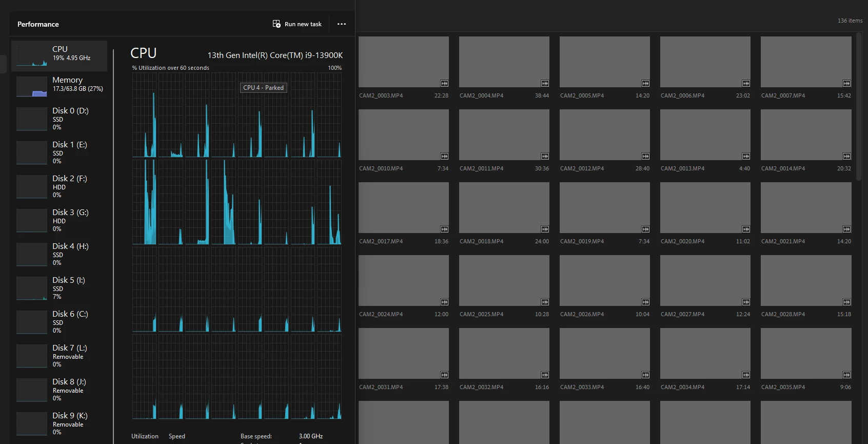Screen dimensions: 868x444
Task: Select CAM2_0035.MP4 video thumbnail
Action: point(806,353)
